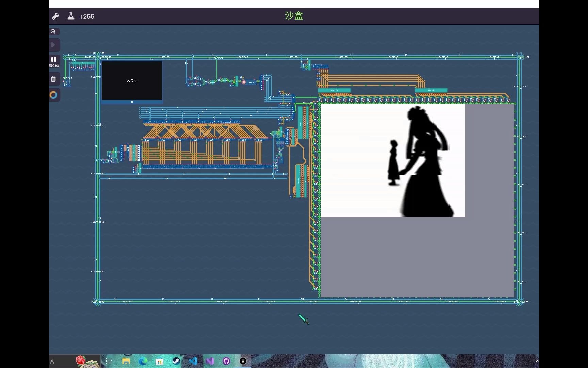Open Task View on the taskbar
Viewport: 588px width, 368px height.
(x=109, y=361)
